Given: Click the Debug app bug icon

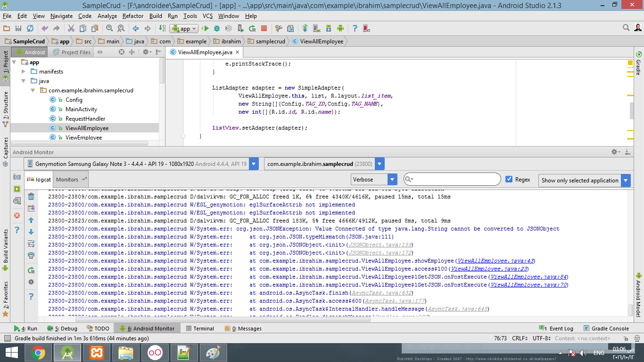Looking at the screenshot, I should [217, 28].
